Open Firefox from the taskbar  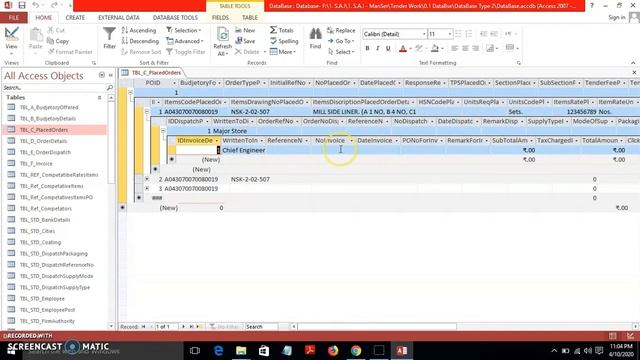pos(333,350)
